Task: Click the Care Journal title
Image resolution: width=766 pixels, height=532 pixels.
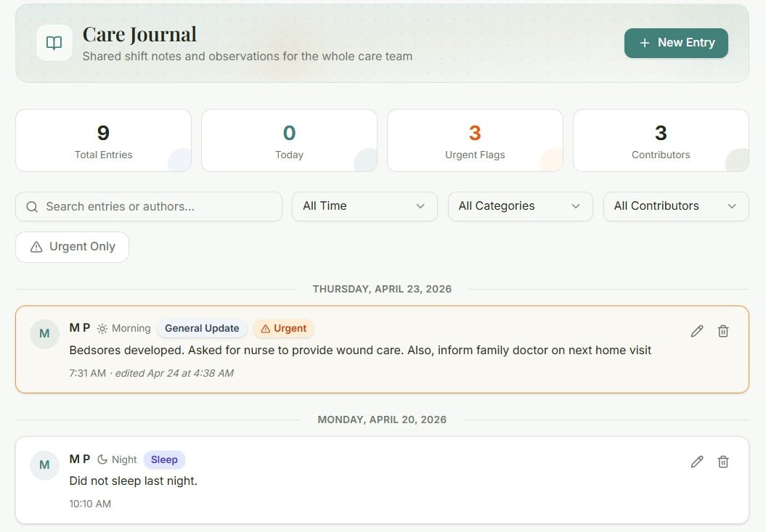Action: click(139, 34)
